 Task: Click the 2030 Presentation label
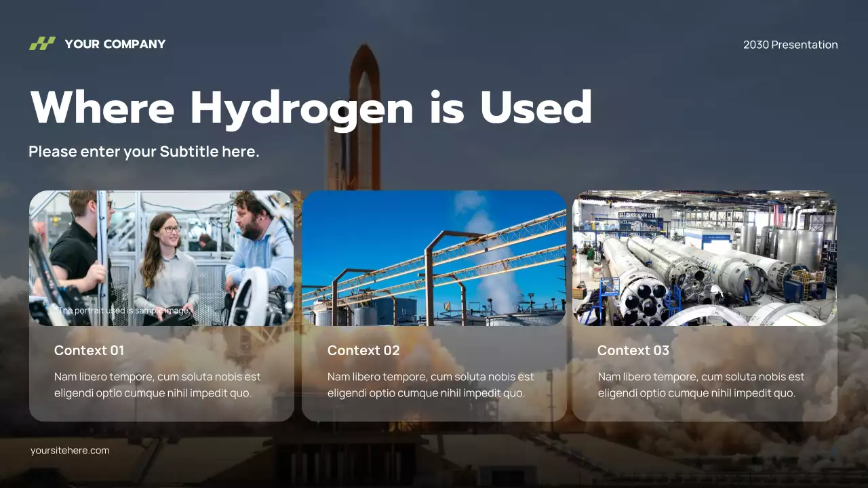point(790,45)
